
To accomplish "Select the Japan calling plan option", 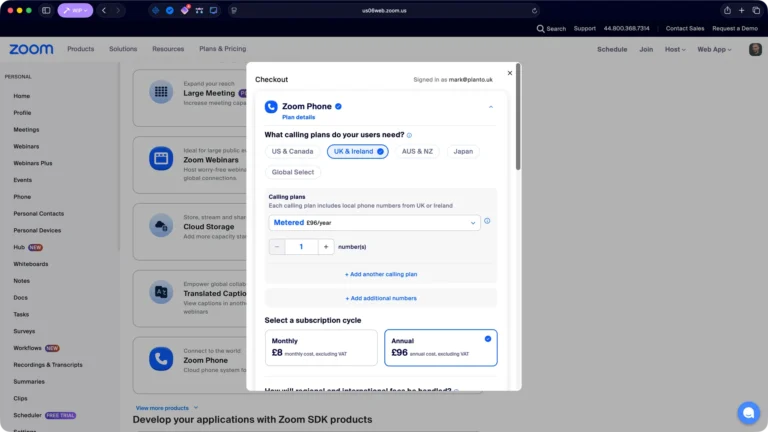I will coord(463,151).
